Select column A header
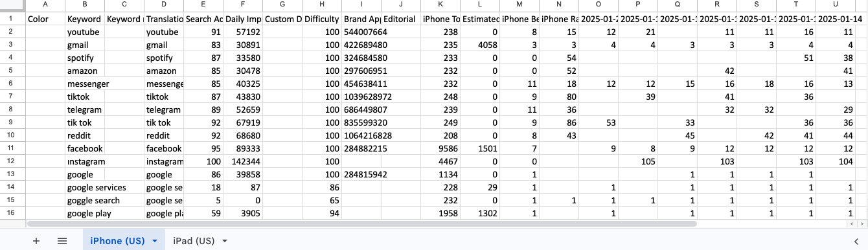 45,5
